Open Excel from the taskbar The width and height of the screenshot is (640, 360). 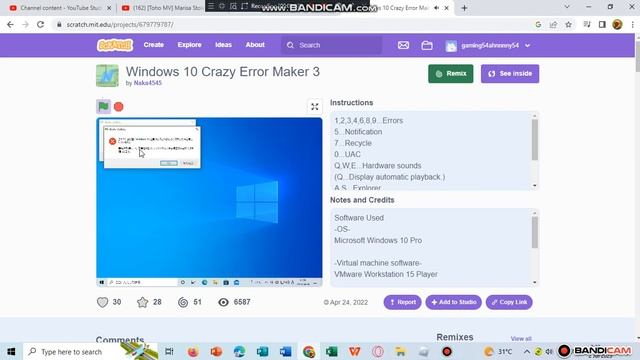(x=331, y=351)
